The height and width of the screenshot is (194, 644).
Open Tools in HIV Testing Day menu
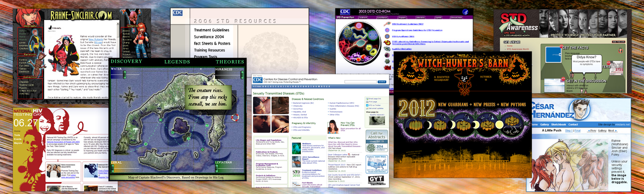click(17, 135)
